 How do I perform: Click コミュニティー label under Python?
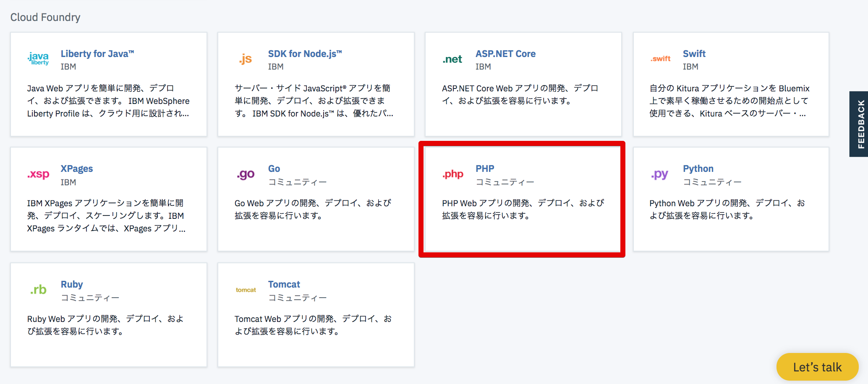[x=712, y=182]
